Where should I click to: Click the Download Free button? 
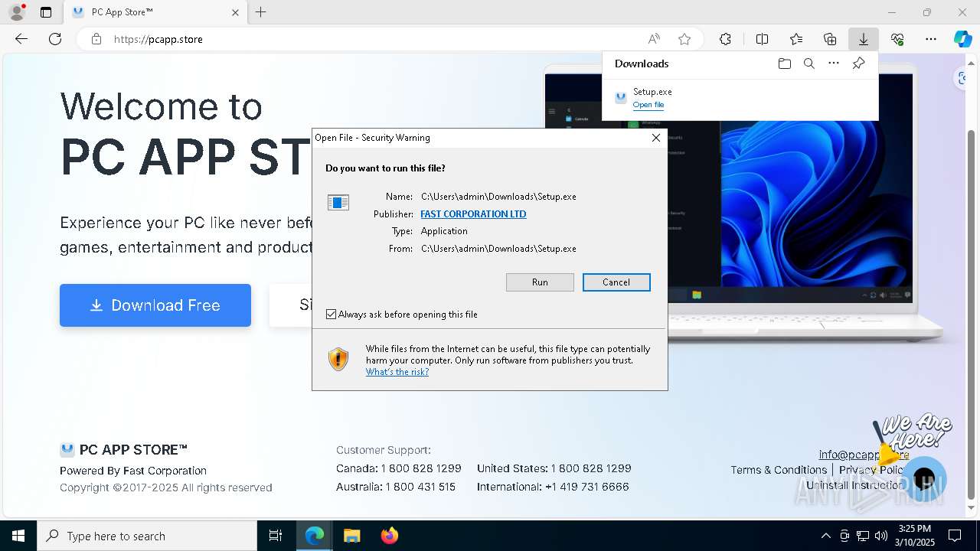click(x=155, y=305)
